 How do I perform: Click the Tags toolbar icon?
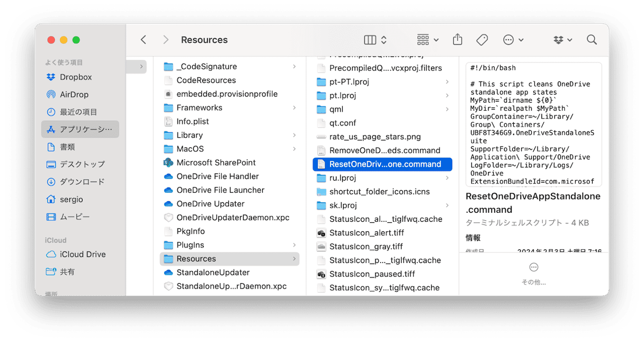pos(482,40)
